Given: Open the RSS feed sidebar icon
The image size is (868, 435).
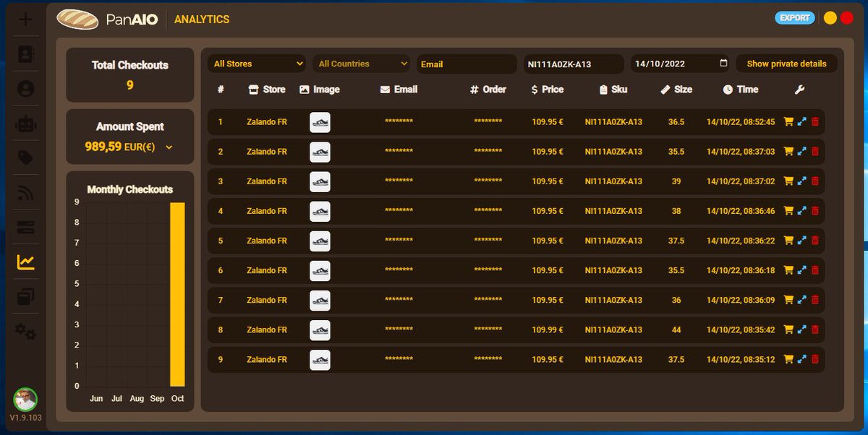Looking at the screenshot, I should (25, 193).
